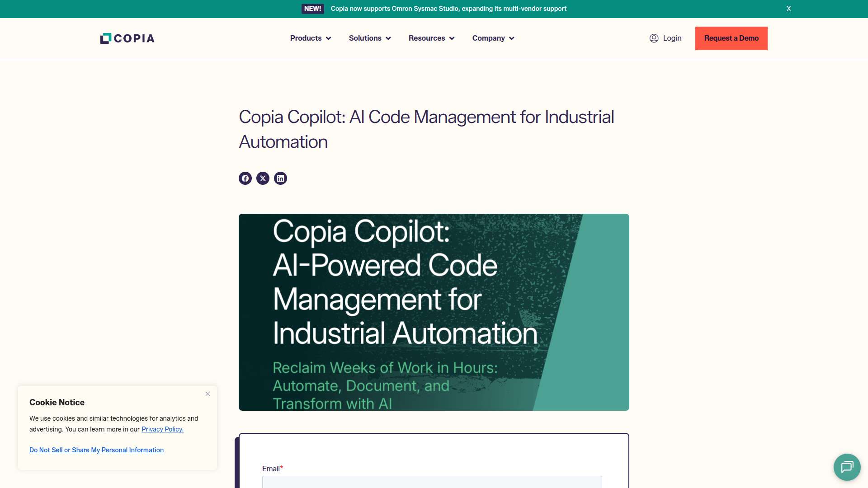Share article on X icon
Screen dimensions: 868x488
263,178
